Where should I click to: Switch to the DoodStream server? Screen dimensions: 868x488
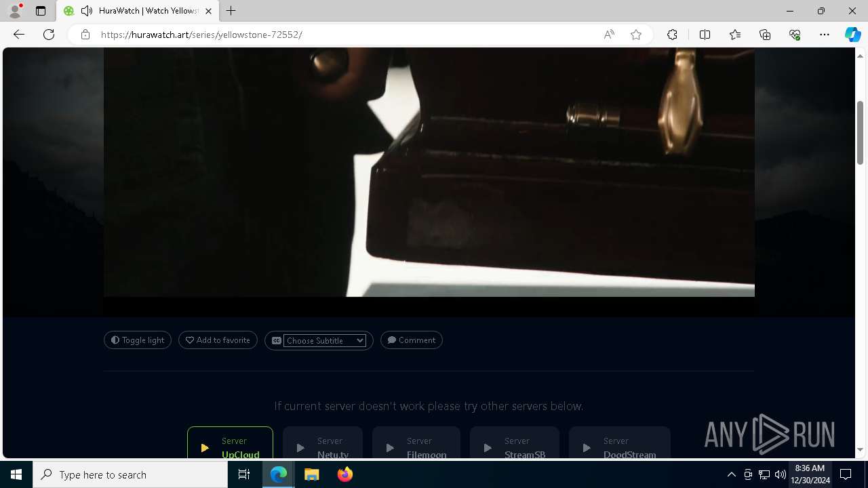pos(620,443)
